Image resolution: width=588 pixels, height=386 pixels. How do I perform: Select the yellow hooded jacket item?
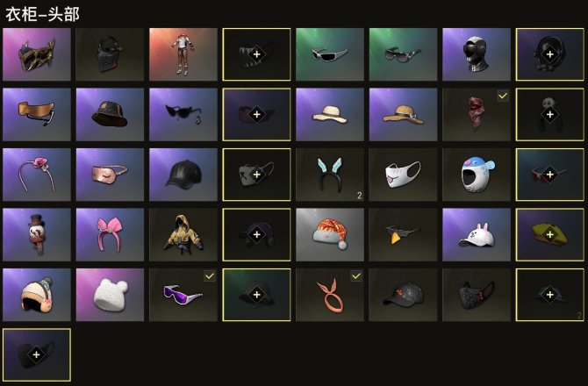click(183, 234)
